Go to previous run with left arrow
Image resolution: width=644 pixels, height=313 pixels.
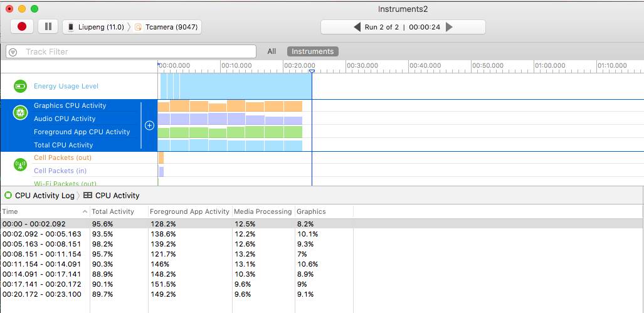[357, 27]
